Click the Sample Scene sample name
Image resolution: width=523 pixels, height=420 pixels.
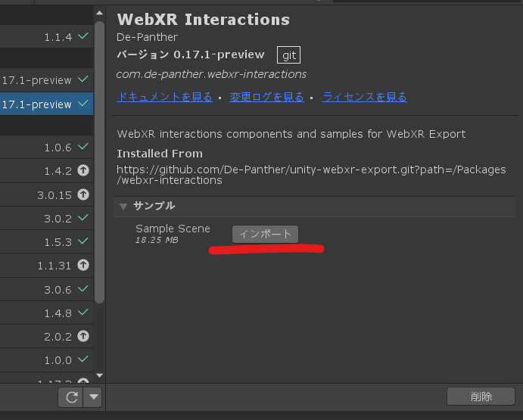173,229
